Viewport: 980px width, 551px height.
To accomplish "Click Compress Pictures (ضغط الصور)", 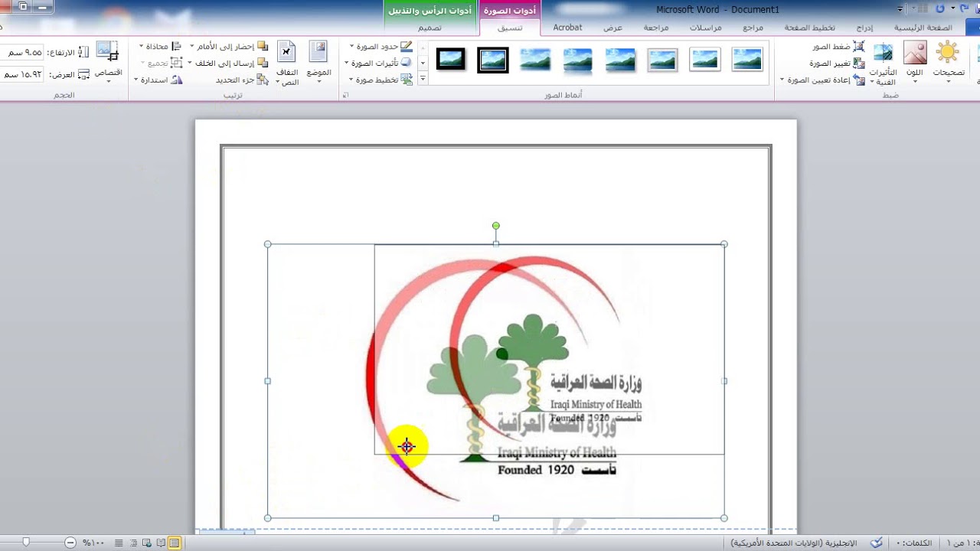I will tap(838, 47).
